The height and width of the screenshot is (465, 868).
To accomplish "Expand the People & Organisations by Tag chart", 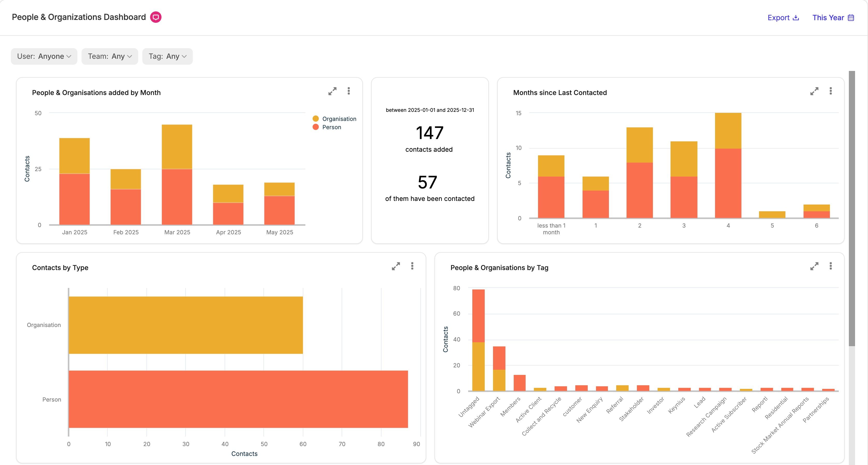I will tap(814, 266).
